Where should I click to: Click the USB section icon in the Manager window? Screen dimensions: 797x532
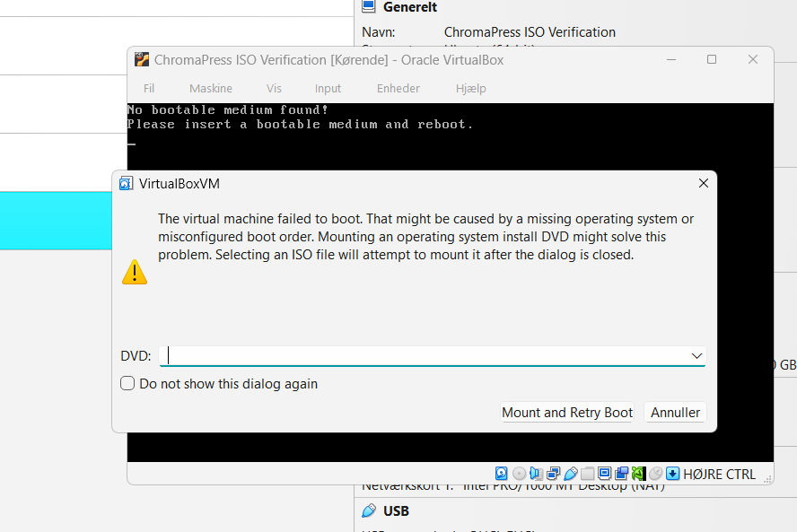tap(369, 510)
